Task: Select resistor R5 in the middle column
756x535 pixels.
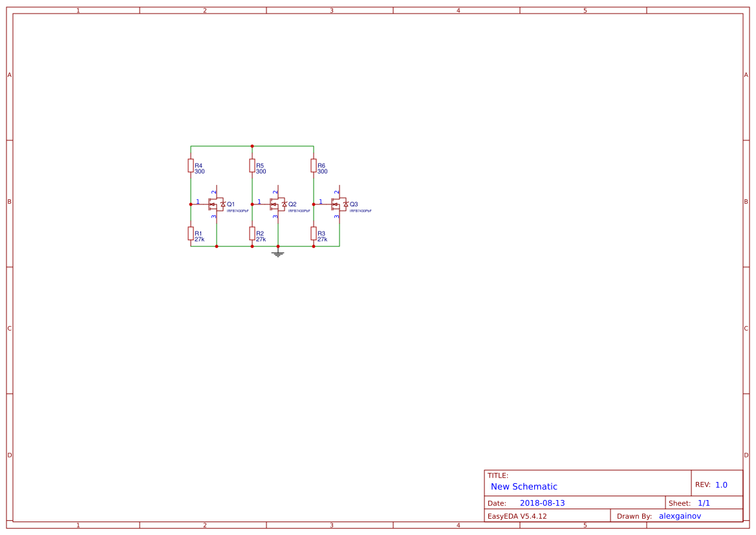Action: 252,167
